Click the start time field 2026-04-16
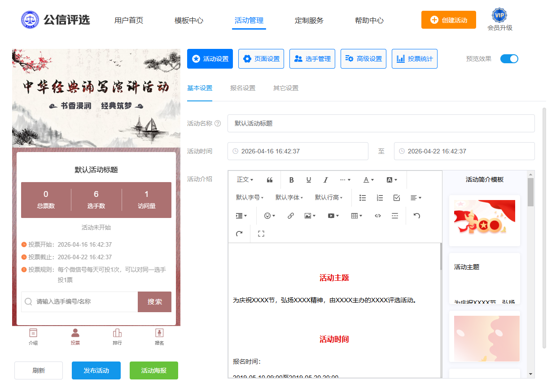 click(298, 151)
